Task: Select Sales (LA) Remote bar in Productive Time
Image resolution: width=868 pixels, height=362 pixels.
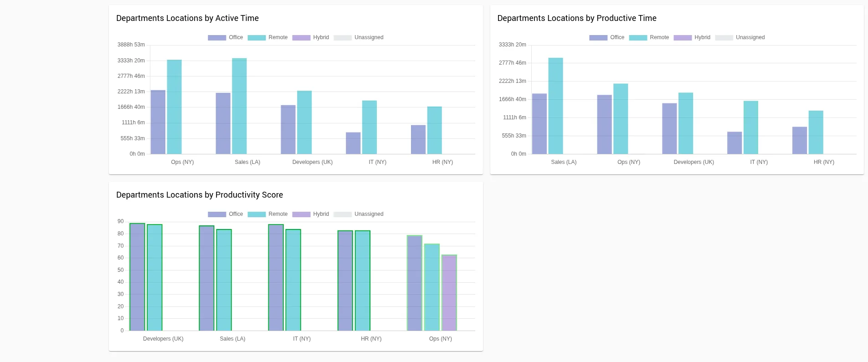Action: coord(556,106)
